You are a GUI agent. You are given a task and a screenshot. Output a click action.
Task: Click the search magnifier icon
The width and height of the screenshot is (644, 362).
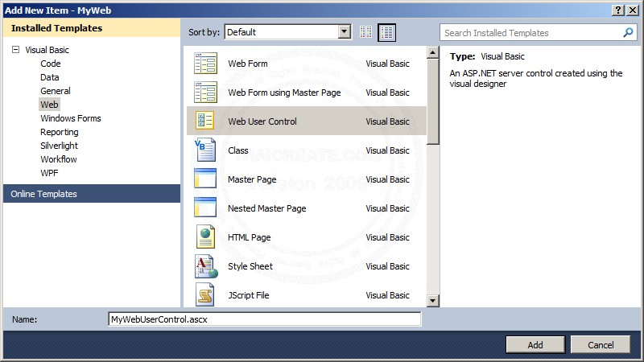628,32
